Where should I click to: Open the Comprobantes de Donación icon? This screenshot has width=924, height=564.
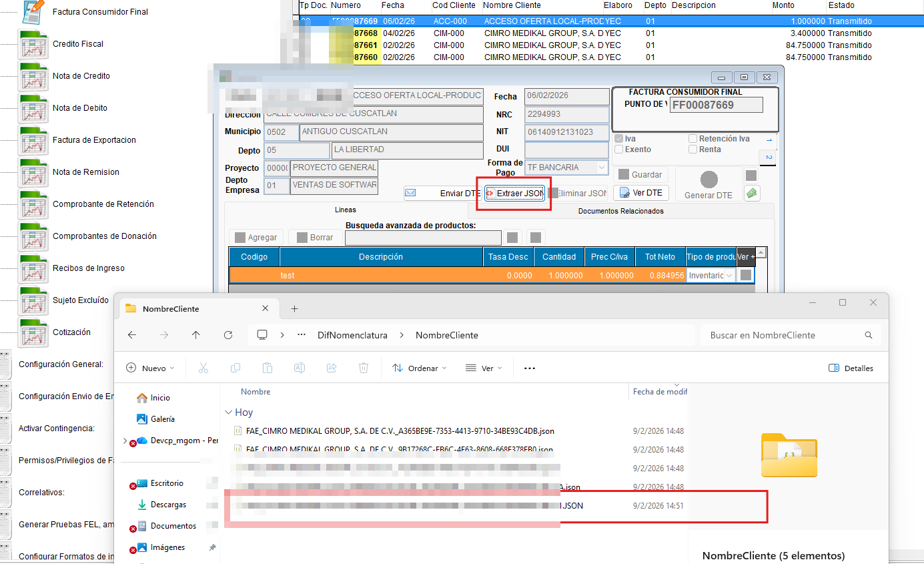click(x=33, y=236)
